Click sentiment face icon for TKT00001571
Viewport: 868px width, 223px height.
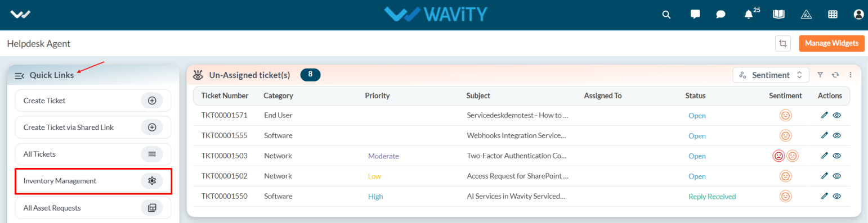point(785,116)
